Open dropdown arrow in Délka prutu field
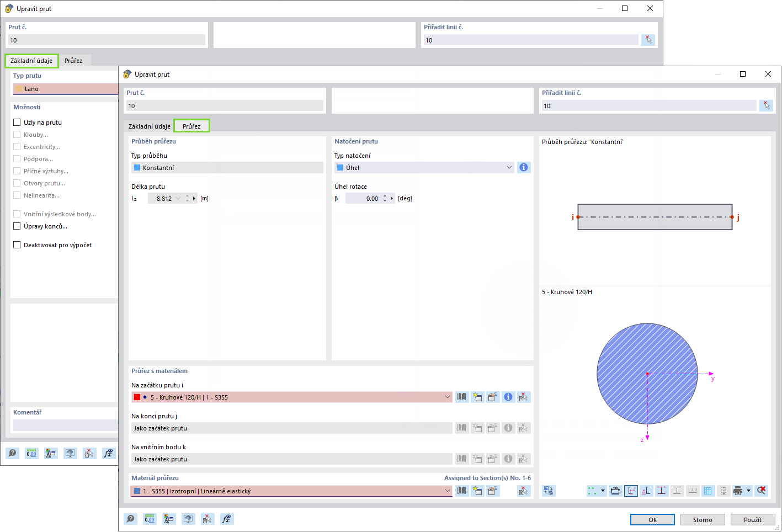Viewport: 782px width, 532px height. click(178, 198)
